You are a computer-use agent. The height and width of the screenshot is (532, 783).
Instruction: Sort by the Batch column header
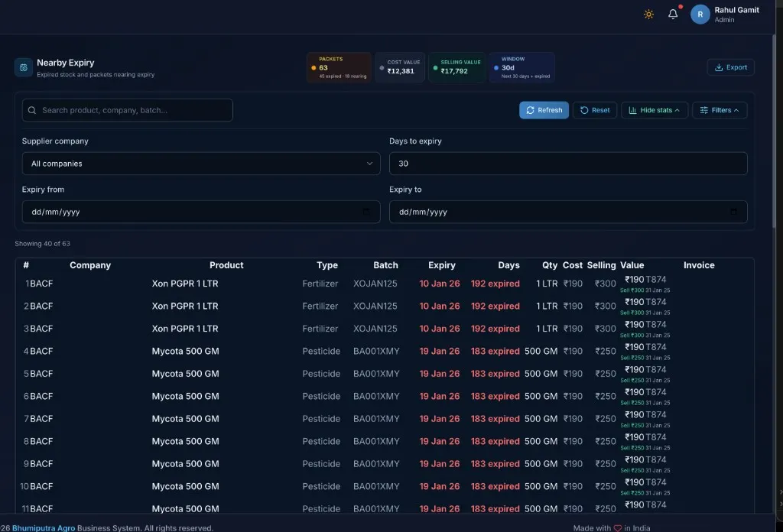385,265
